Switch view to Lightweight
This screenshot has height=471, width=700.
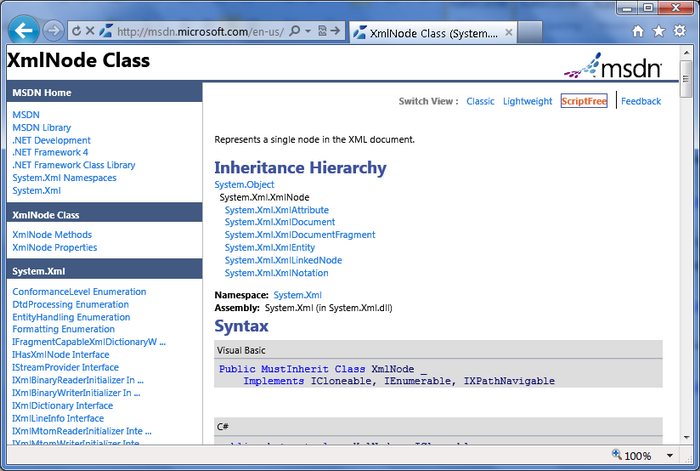[527, 101]
